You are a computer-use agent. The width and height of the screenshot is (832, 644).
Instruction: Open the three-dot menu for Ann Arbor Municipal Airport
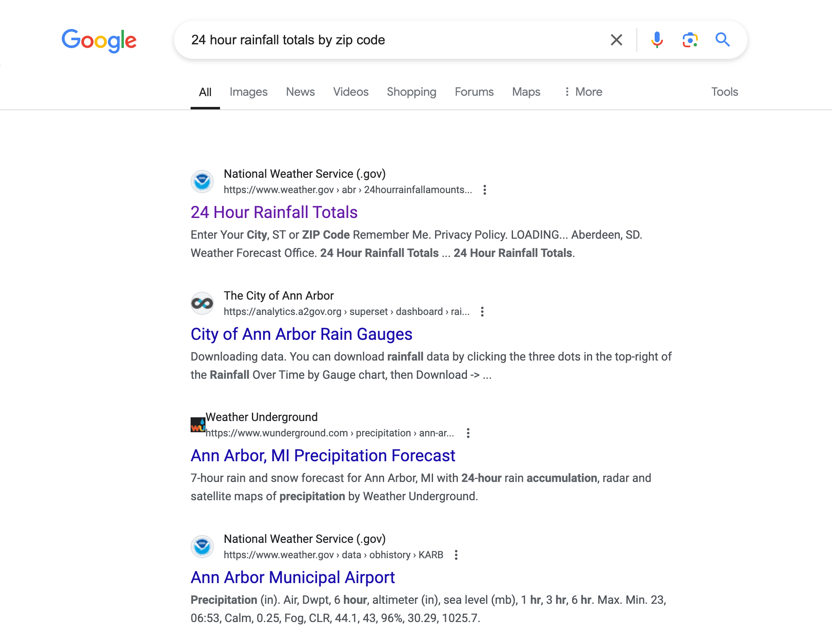tap(456, 555)
